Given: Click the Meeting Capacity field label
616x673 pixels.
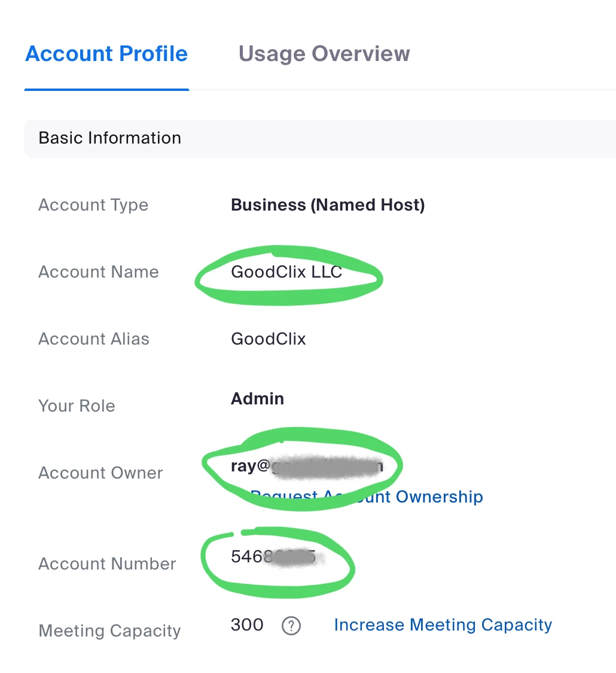Looking at the screenshot, I should [110, 631].
